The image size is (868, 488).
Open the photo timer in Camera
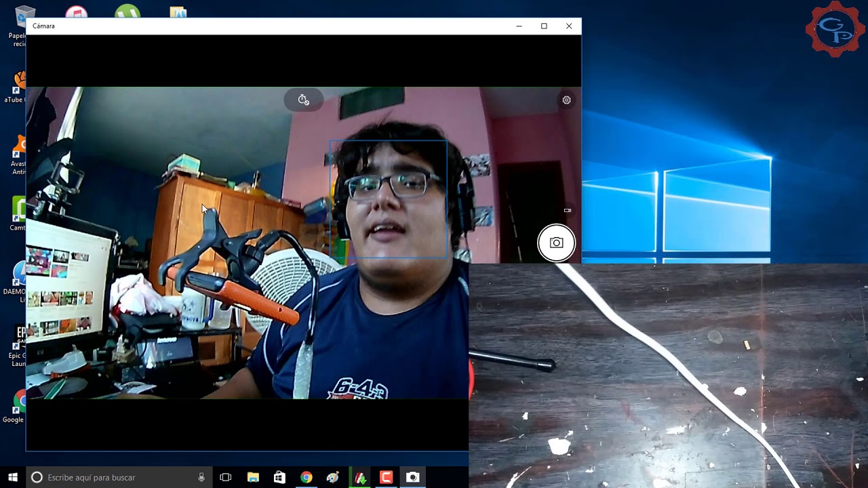[x=304, y=100]
